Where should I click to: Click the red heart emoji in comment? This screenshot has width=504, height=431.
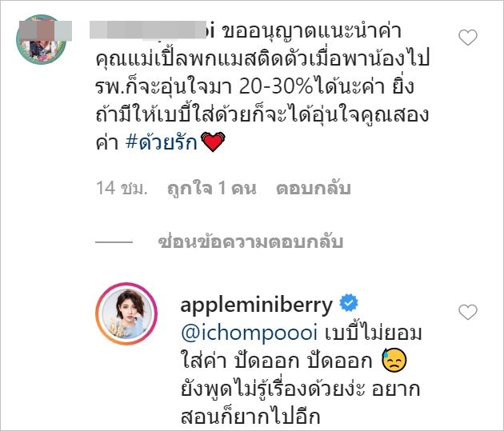click(213, 142)
